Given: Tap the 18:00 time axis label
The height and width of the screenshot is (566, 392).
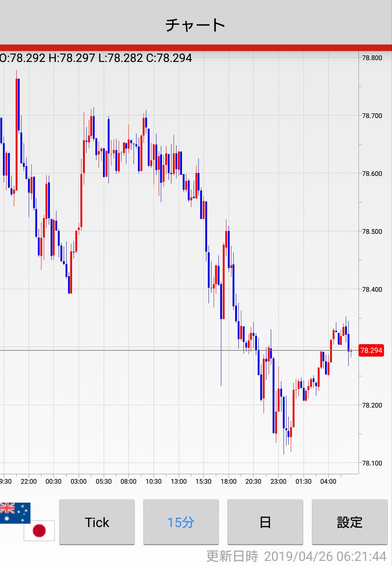Looking at the screenshot, I should [x=228, y=482].
